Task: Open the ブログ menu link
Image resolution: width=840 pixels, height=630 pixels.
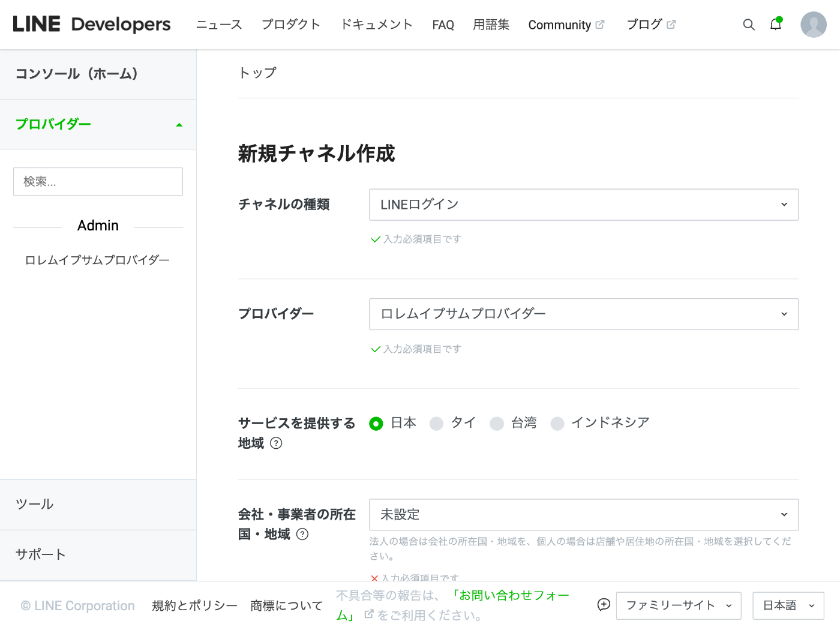Action: point(644,25)
